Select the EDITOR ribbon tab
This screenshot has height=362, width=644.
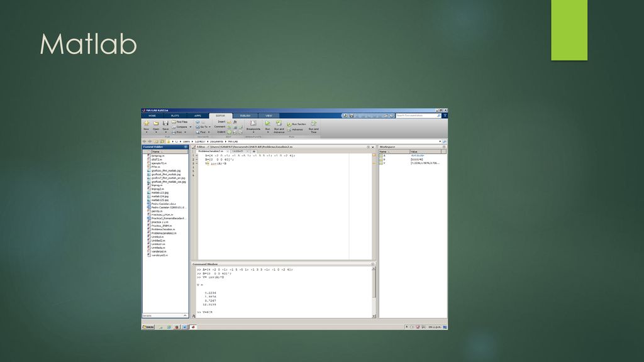pyautogui.click(x=221, y=116)
